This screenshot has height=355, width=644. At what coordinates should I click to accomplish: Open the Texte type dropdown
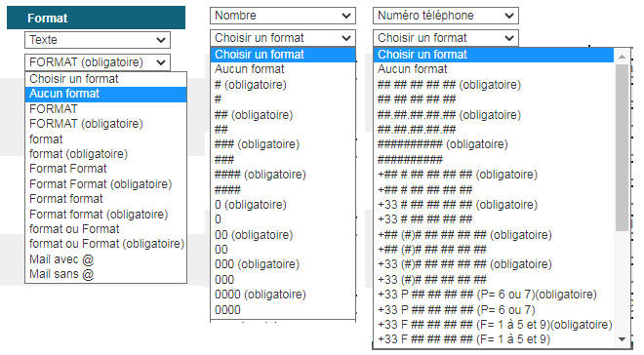pyautogui.click(x=98, y=40)
